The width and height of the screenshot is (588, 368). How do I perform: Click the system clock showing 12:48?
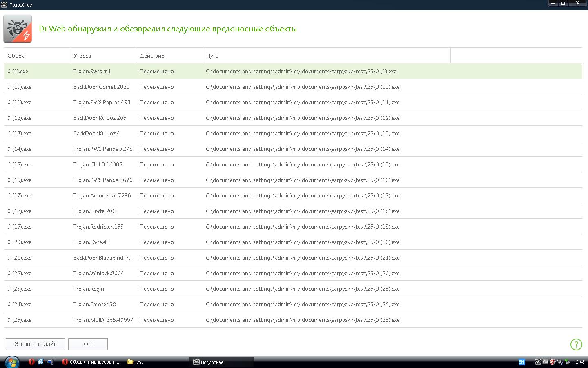tap(579, 362)
